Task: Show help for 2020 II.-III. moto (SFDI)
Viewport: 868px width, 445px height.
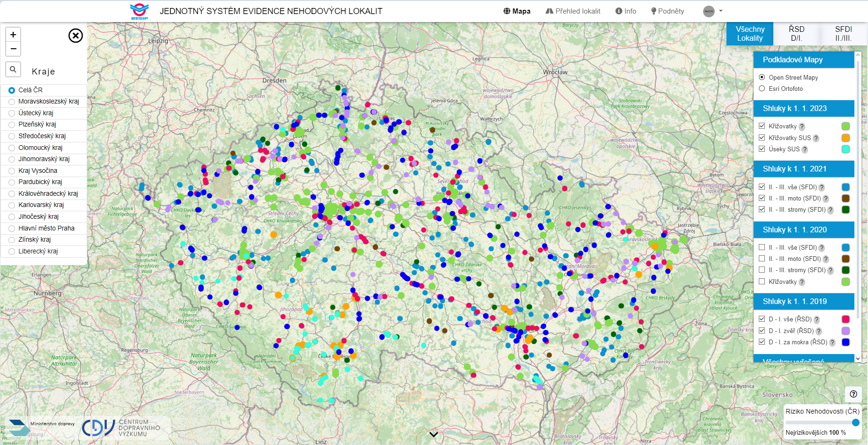Action: (x=826, y=259)
